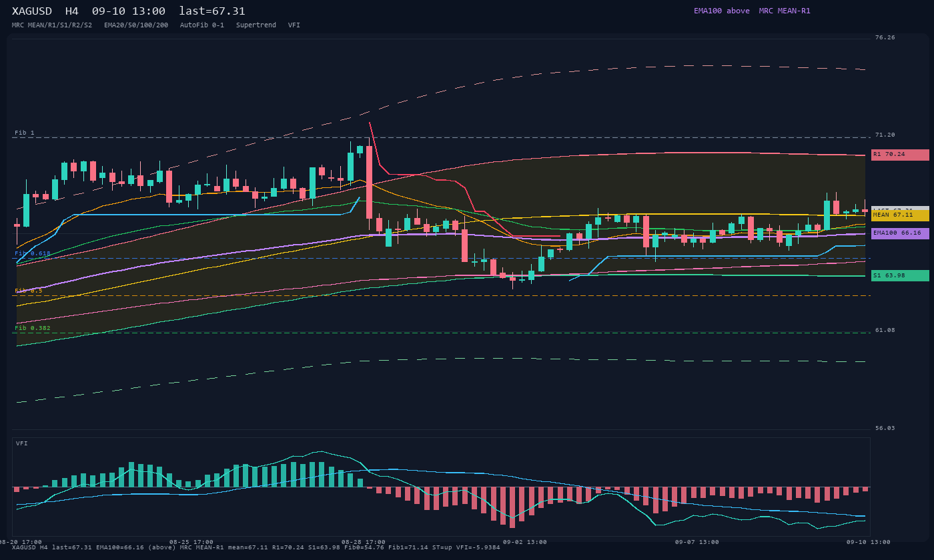Click the "Fib 0.5" level label
The image size is (934, 560).
pos(29,291)
